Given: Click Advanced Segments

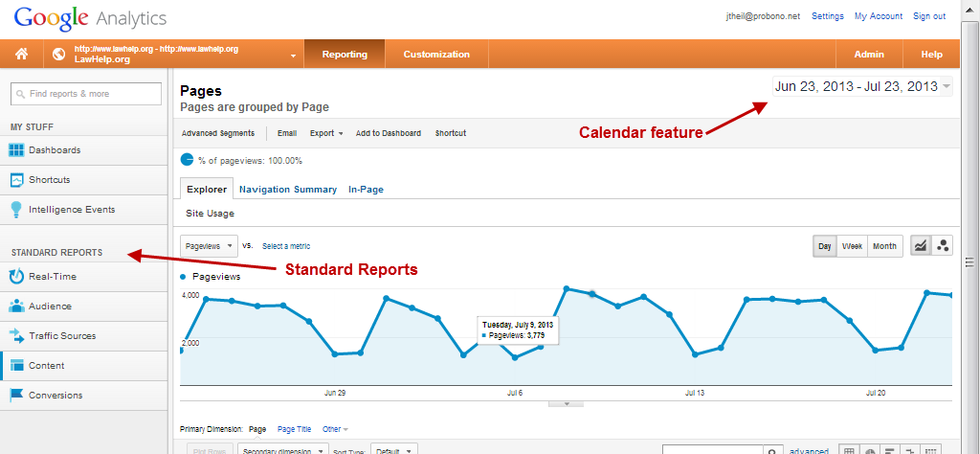Looking at the screenshot, I should [x=218, y=133].
